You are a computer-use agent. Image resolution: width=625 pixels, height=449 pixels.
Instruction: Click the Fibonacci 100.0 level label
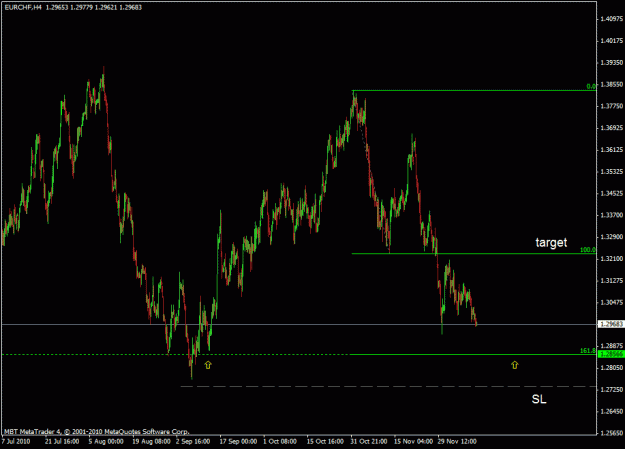tap(588, 250)
